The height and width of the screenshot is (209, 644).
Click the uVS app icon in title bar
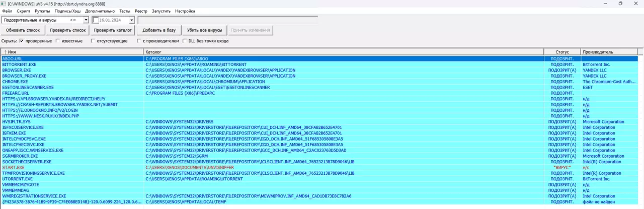(x=4, y=4)
